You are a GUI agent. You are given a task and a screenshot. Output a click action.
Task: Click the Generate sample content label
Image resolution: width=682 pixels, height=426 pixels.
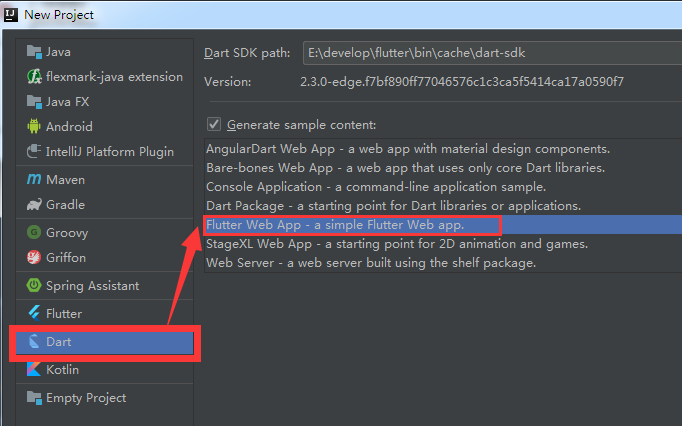(301, 125)
